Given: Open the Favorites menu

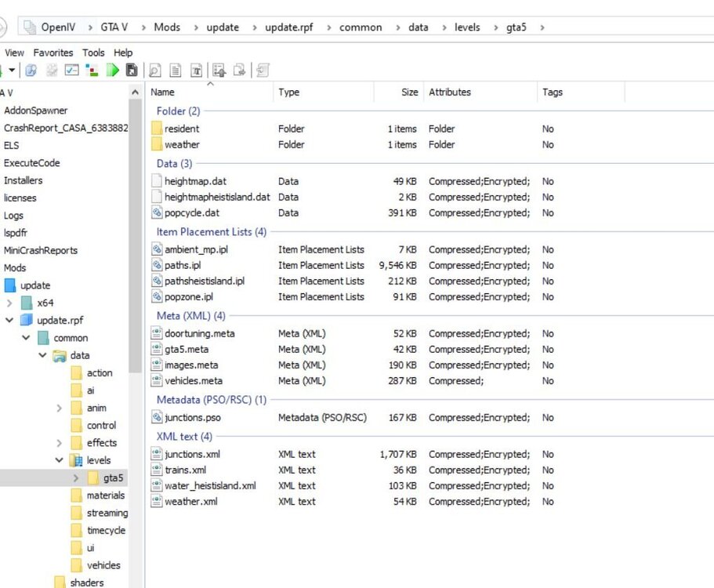Looking at the screenshot, I should pyautogui.click(x=53, y=53).
